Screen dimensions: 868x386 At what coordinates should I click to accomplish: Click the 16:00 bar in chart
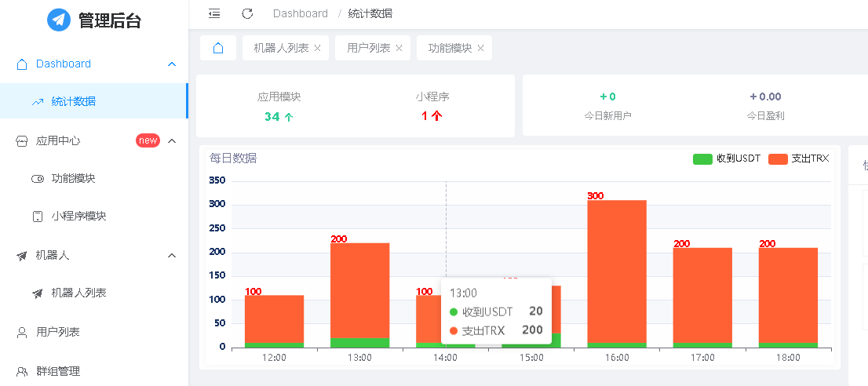point(616,271)
